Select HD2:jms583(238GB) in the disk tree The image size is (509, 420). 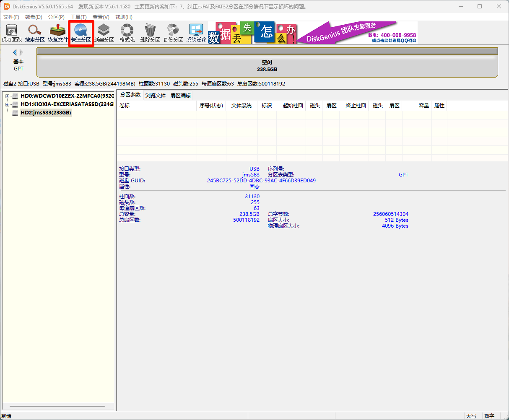point(46,113)
